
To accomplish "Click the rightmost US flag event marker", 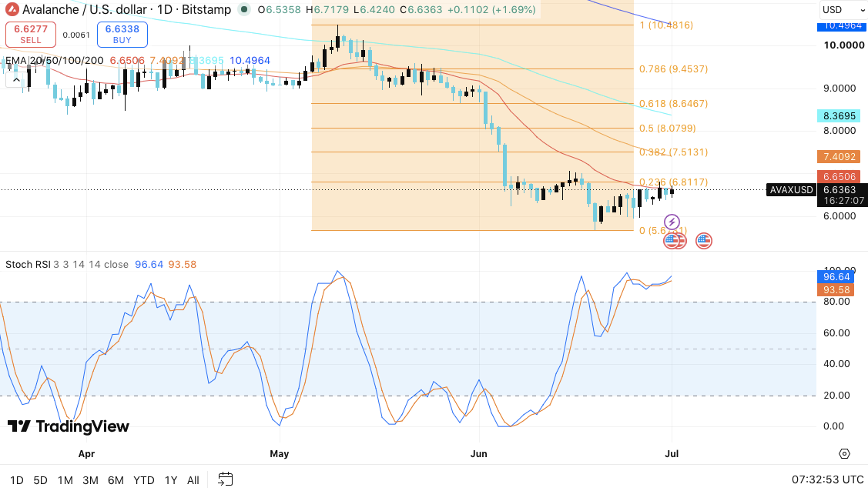I will (x=704, y=241).
